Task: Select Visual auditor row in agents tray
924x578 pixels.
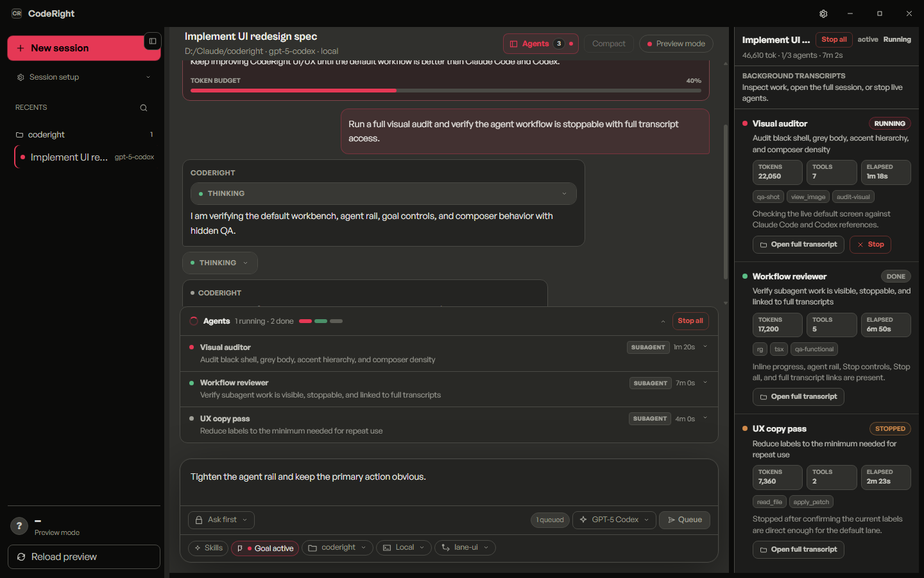Action: [x=449, y=353]
